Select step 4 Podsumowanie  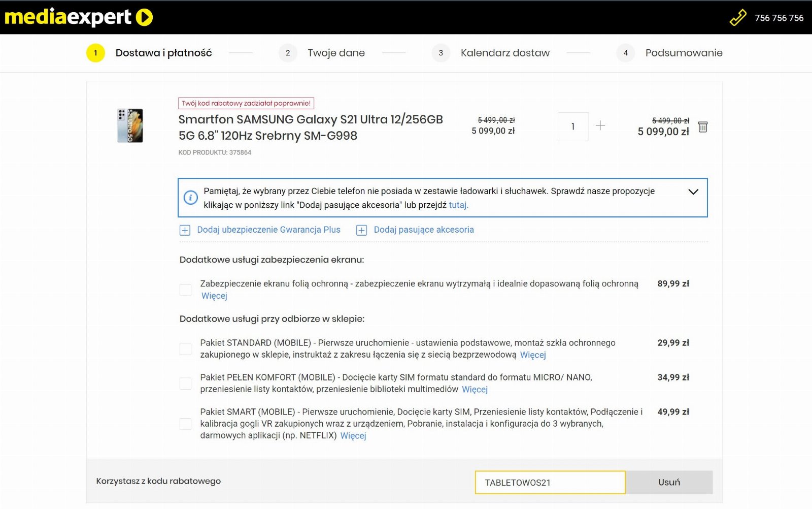pyautogui.click(x=669, y=53)
